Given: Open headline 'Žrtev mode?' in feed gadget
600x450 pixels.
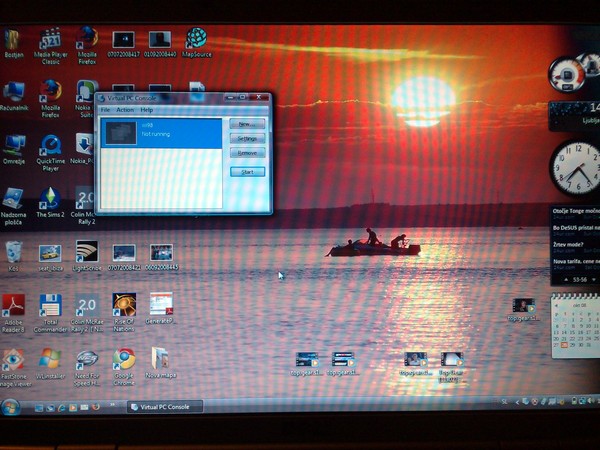Looking at the screenshot, I should pyautogui.click(x=568, y=245).
